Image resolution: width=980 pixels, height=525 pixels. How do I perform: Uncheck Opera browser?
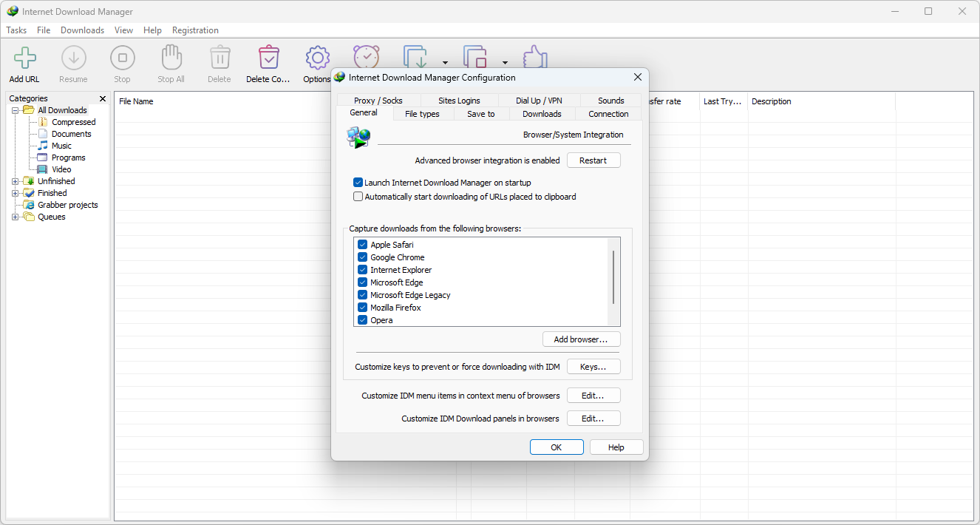[363, 320]
